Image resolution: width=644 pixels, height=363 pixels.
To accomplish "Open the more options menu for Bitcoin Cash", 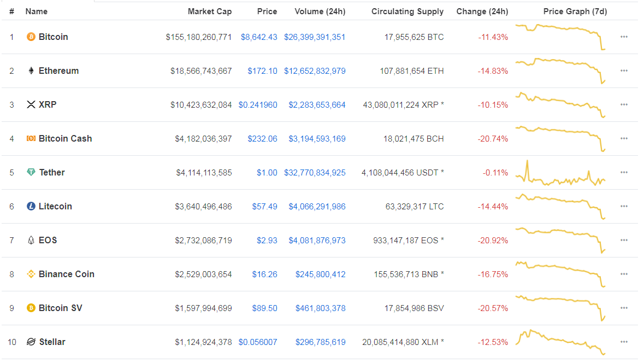I will (624, 138).
